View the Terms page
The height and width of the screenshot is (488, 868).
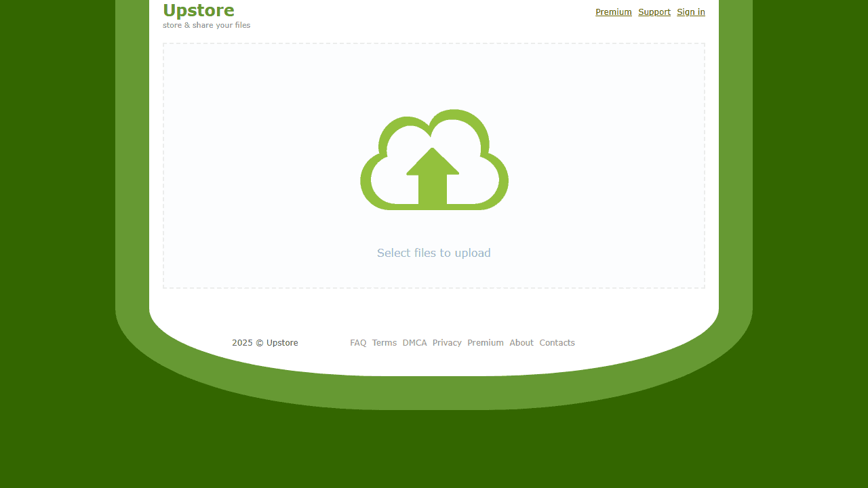click(384, 342)
